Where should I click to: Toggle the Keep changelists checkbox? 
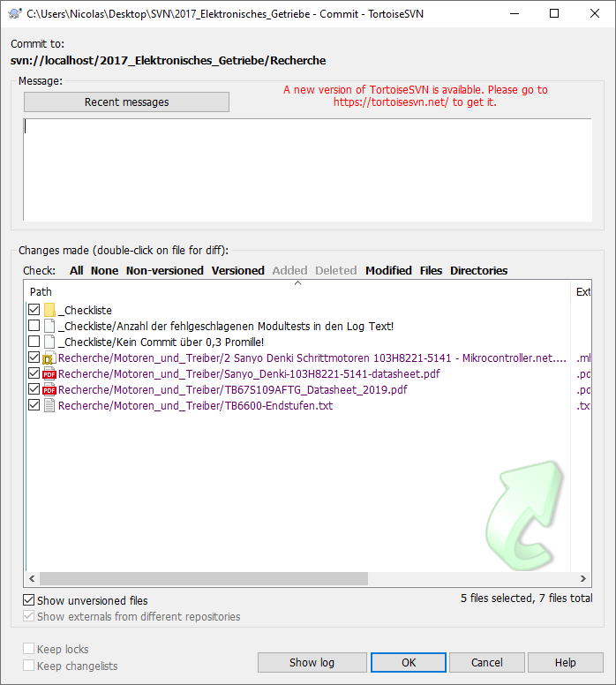coord(29,666)
